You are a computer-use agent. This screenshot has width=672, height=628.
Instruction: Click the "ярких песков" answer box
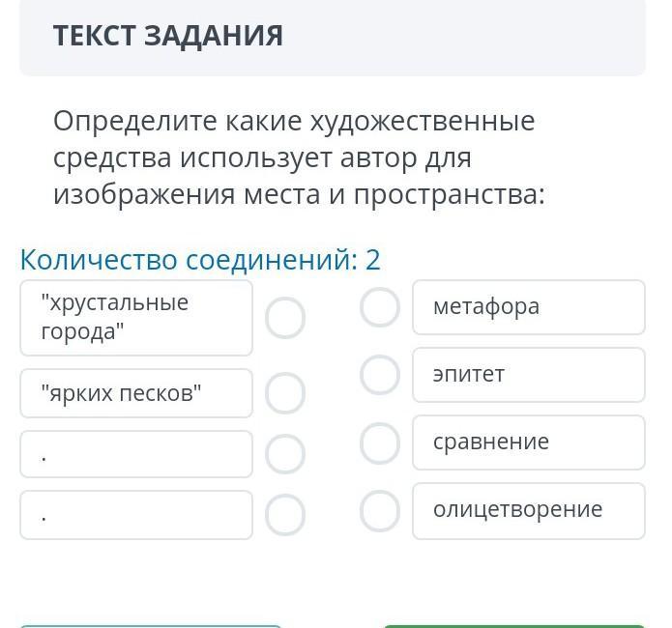(x=136, y=393)
